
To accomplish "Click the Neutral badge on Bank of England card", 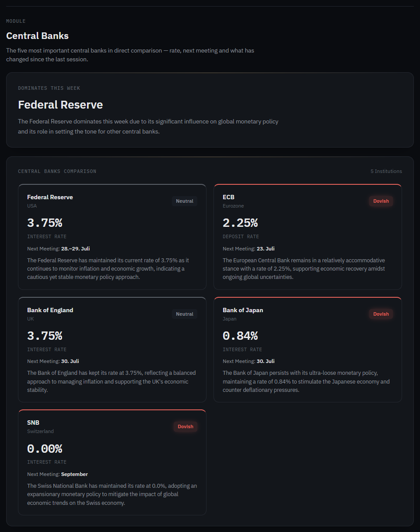I will [x=185, y=314].
